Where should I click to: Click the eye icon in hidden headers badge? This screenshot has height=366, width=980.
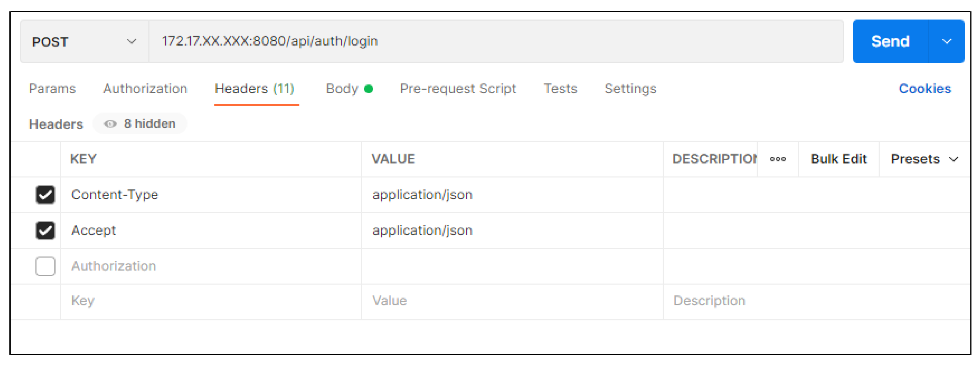pos(110,124)
